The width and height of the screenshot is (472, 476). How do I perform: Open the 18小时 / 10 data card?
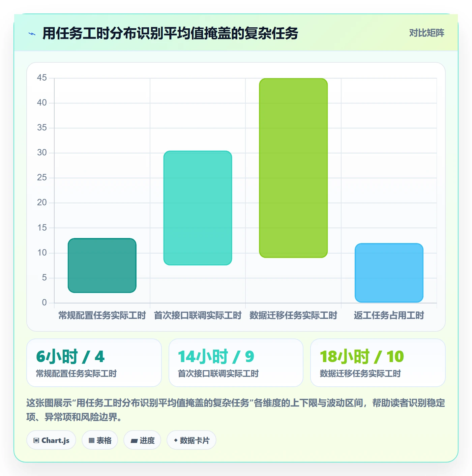(378, 363)
